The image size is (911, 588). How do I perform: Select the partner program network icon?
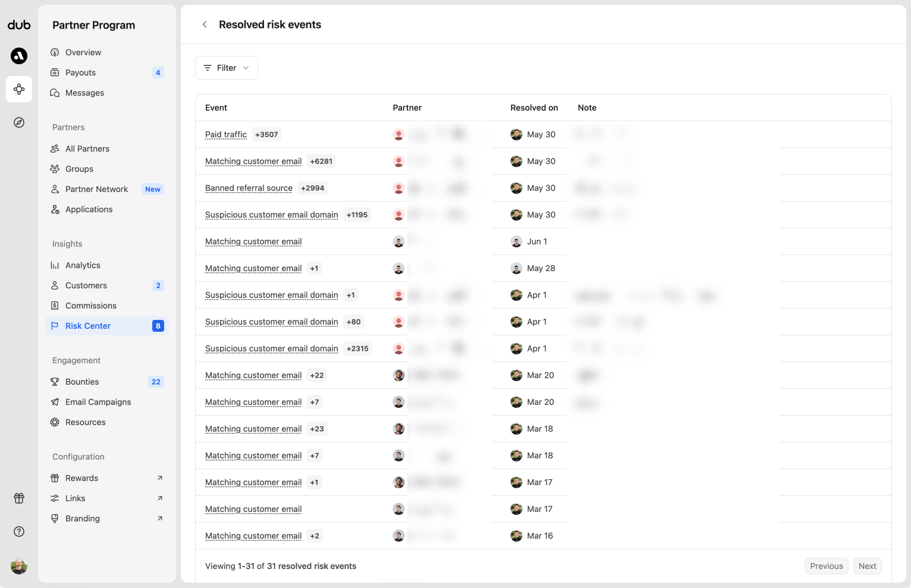point(19,89)
